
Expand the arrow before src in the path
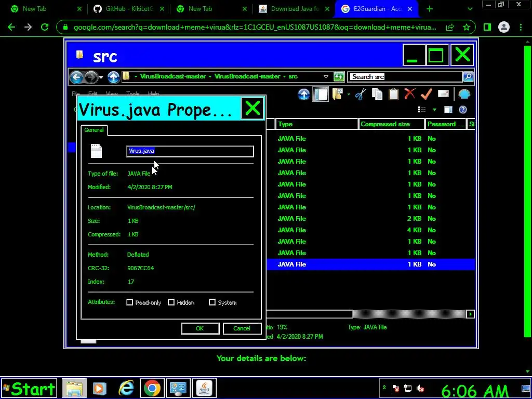click(x=284, y=77)
